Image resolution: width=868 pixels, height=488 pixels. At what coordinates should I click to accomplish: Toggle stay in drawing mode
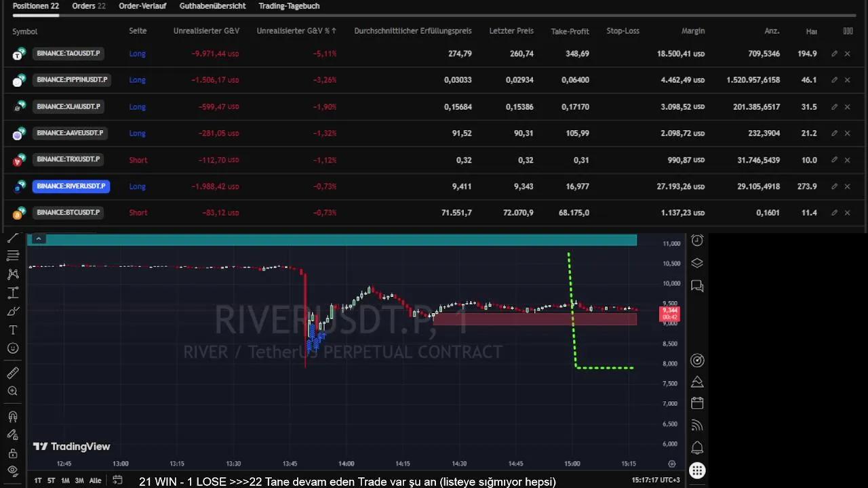click(13, 435)
